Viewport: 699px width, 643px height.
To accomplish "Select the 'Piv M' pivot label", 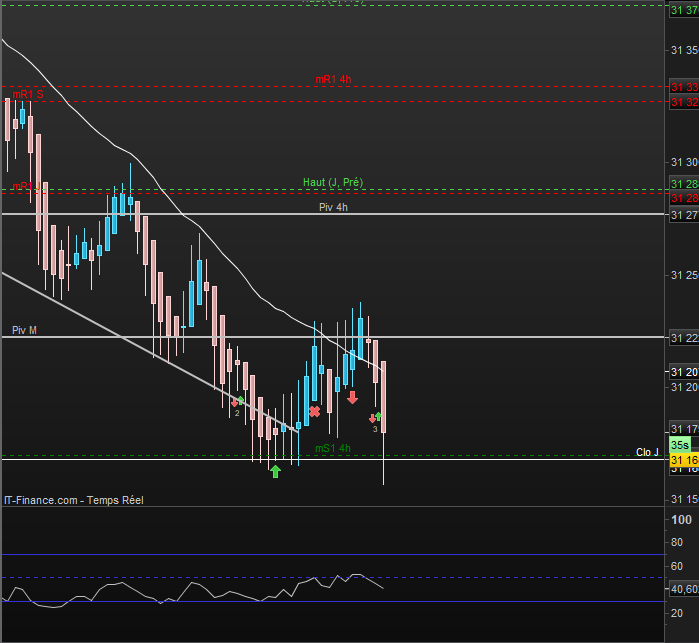I will pos(25,330).
